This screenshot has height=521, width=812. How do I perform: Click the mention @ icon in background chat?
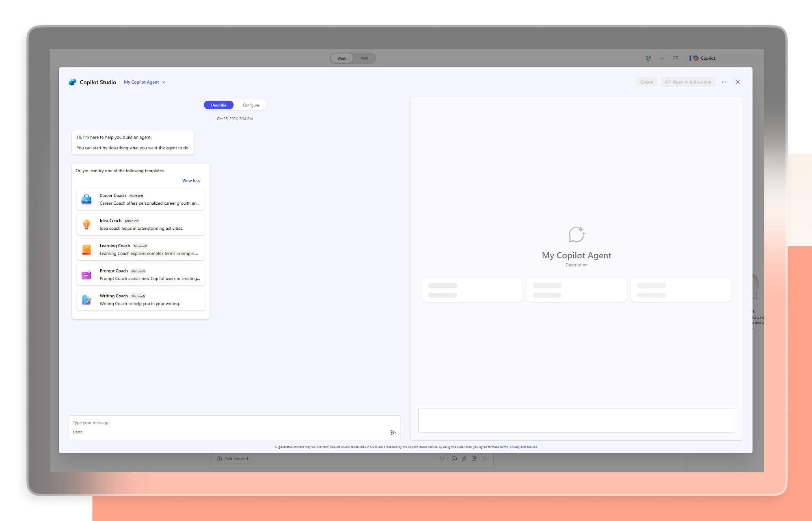(454, 459)
